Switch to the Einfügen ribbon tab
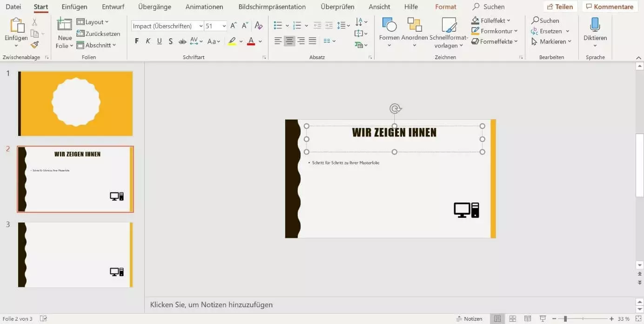 tap(74, 7)
